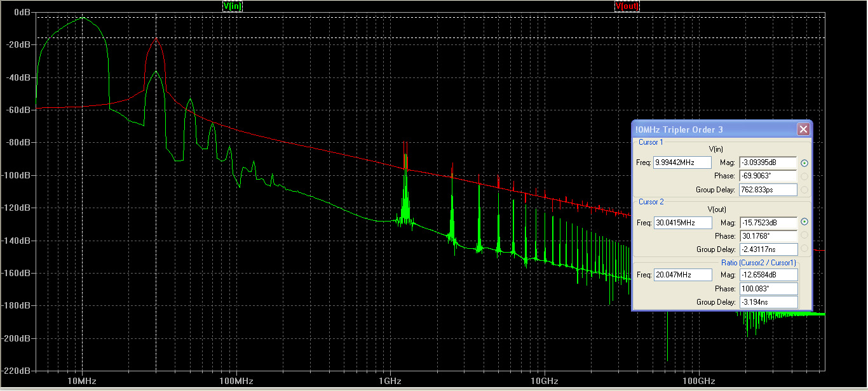Click Cursor 2 Mag field -15.7523dB
The image size is (868, 391).
pos(768,223)
